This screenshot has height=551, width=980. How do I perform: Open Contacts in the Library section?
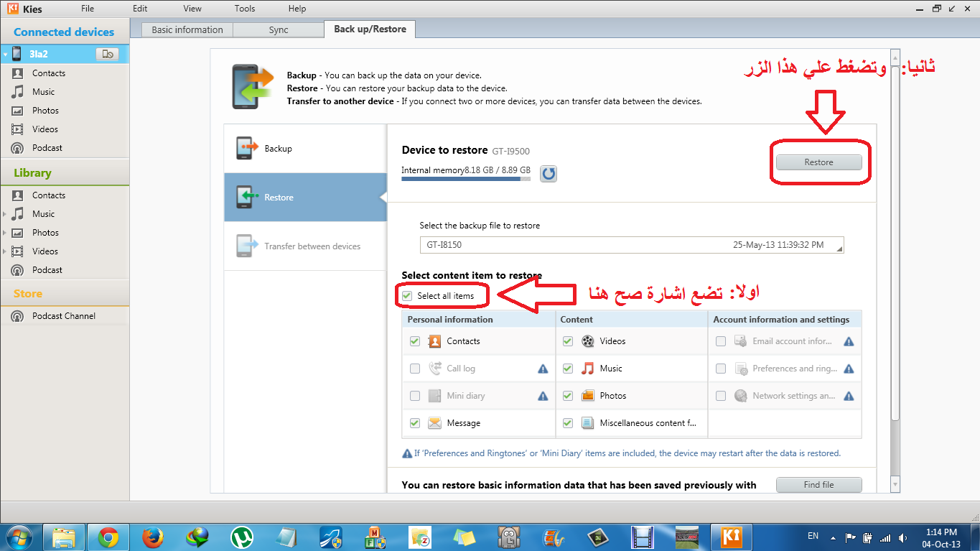pos(49,195)
